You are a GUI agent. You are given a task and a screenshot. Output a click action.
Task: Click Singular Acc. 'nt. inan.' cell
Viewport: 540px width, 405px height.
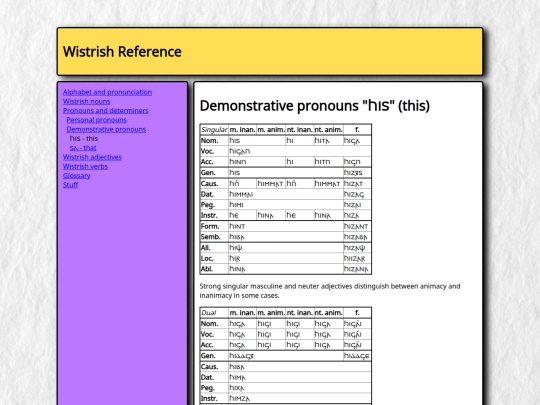tap(300, 162)
